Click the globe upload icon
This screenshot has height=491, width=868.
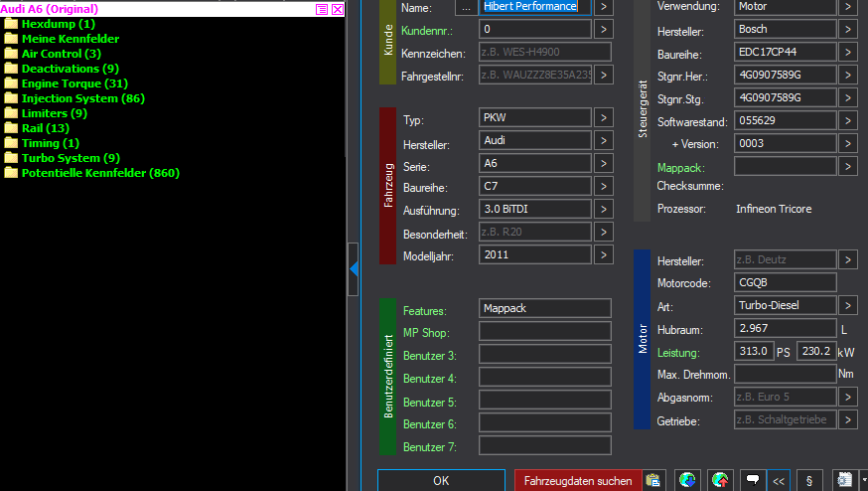pos(721,480)
